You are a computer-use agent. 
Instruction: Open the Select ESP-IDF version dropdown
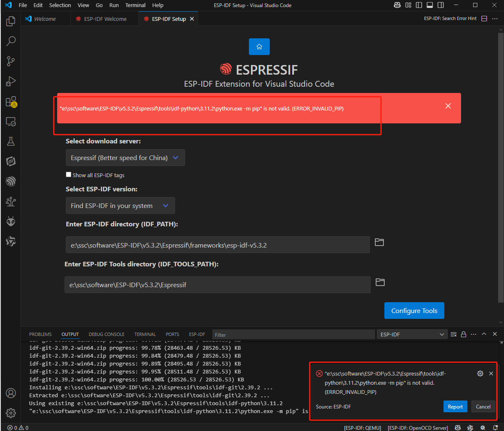click(120, 205)
